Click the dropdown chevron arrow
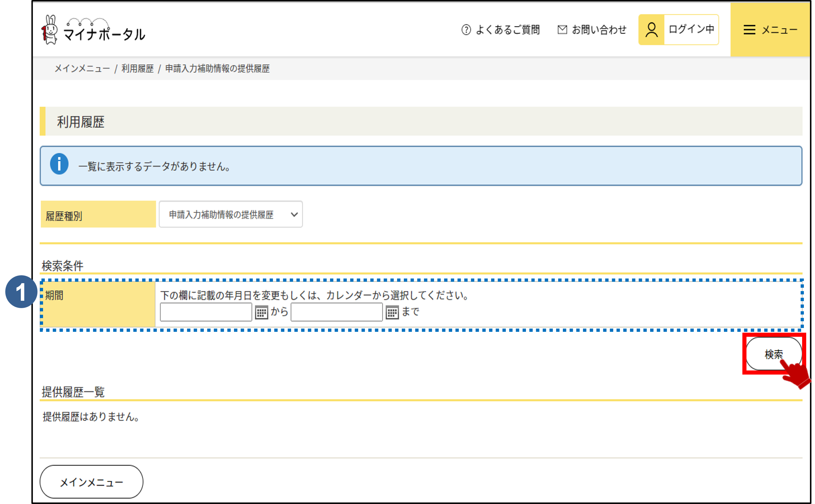The image size is (815, 504). 294,214
